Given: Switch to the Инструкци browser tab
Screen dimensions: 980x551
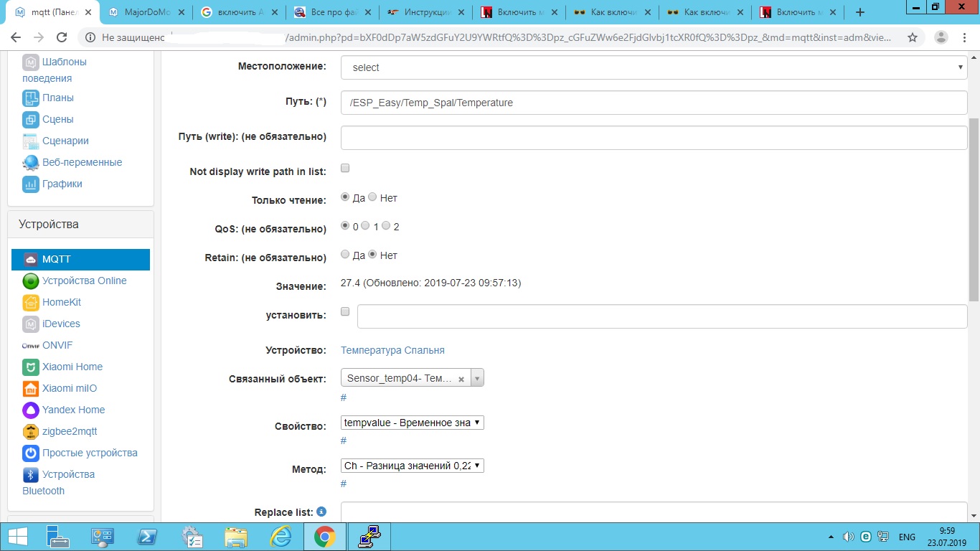Looking at the screenshot, I should coord(425,12).
